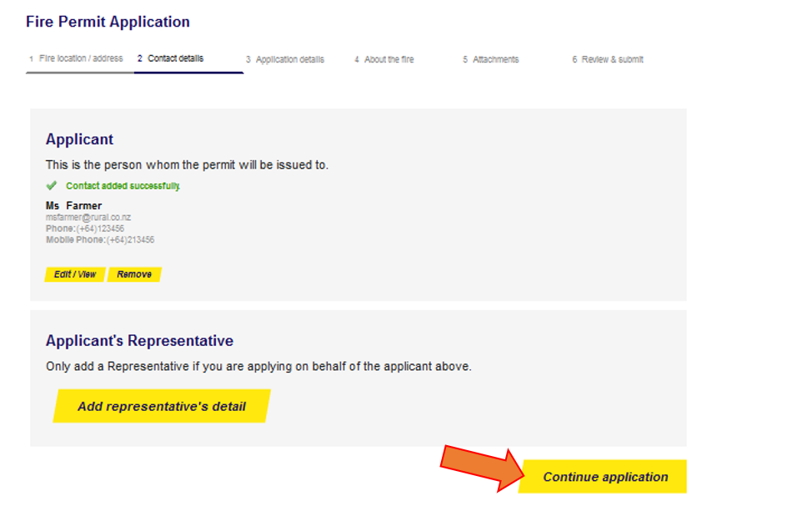Click Add representative's detail button
This screenshot has width=812, height=526.
pos(162,407)
